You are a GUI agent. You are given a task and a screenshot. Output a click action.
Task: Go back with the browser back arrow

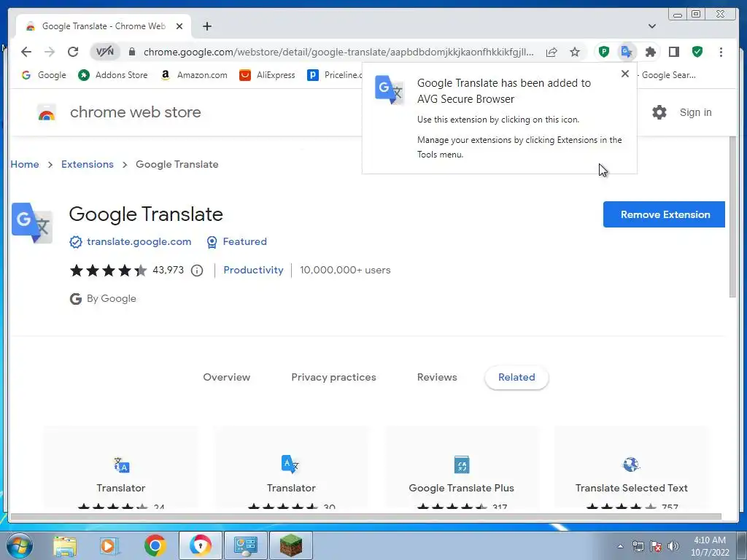coord(26,52)
